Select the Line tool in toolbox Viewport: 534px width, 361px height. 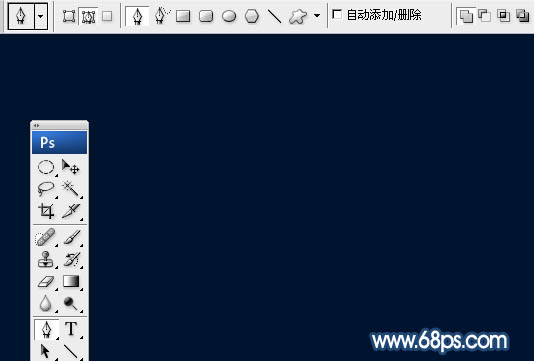(71, 352)
